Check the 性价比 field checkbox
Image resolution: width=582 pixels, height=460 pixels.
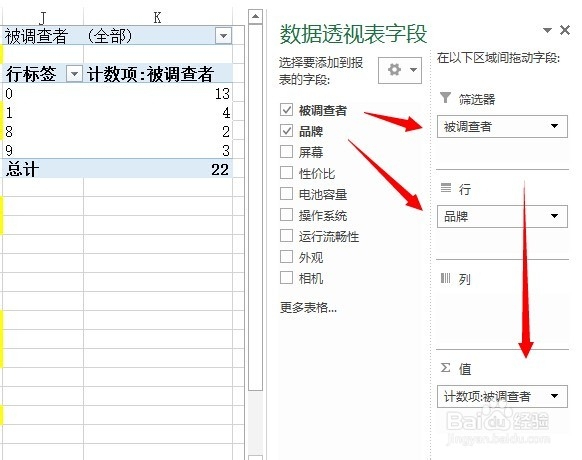point(286,173)
